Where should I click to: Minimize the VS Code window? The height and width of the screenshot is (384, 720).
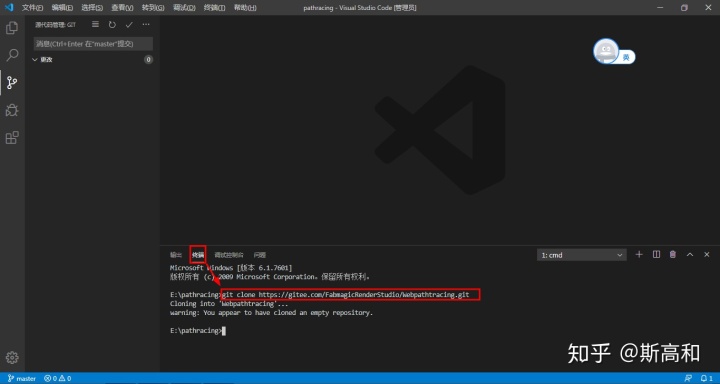(x=660, y=8)
